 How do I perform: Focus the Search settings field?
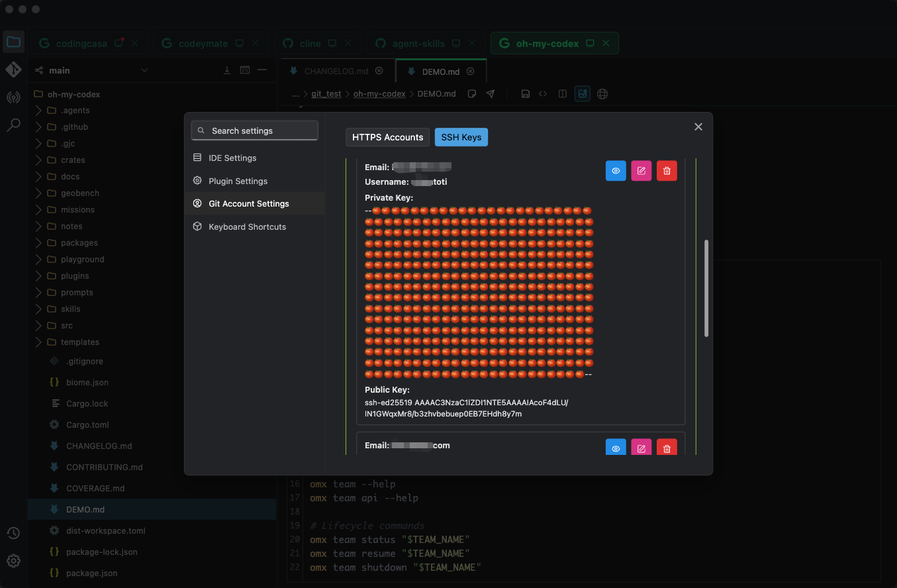tap(255, 130)
